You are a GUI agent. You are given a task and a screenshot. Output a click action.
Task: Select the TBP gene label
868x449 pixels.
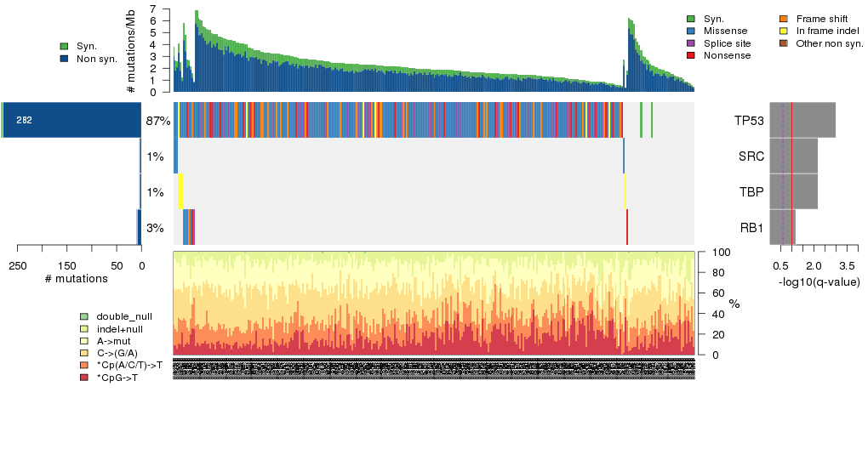(x=751, y=192)
